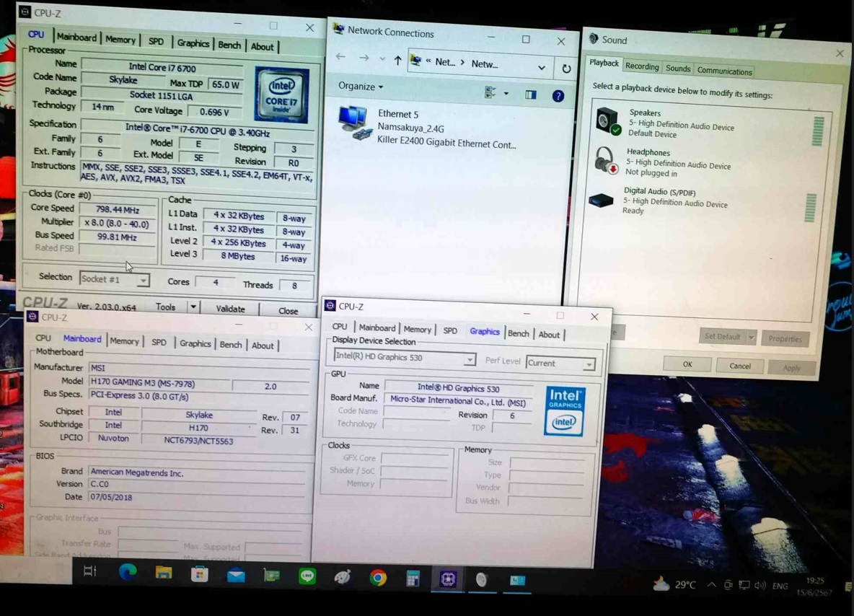Open Memory tab in Motherboard CPU-Z window
854x616 pixels.
pos(125,341)
